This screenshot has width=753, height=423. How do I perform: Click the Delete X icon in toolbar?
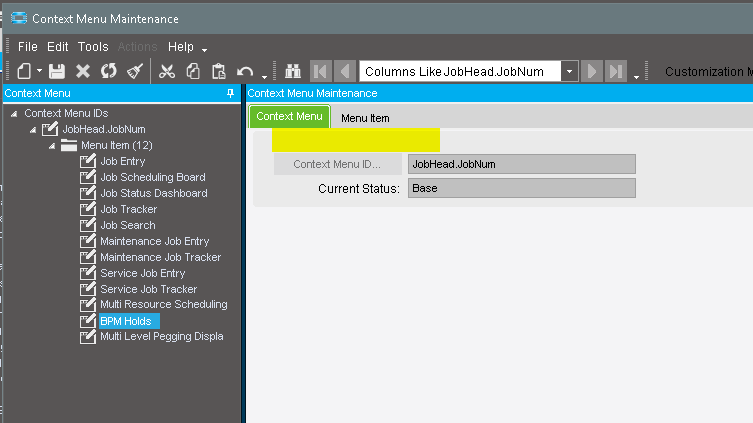point(83,71)
